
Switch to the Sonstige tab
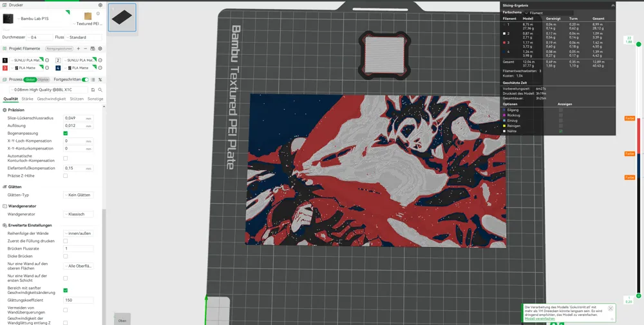coord(95,99)
